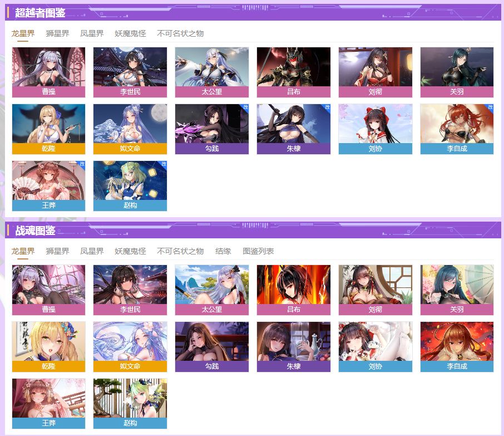The width and height of the screenshot is (504, 436).
Task: Open 关羽 card image in 超越者图鉴
Action: pyautogui.click(x=457, y=67)
